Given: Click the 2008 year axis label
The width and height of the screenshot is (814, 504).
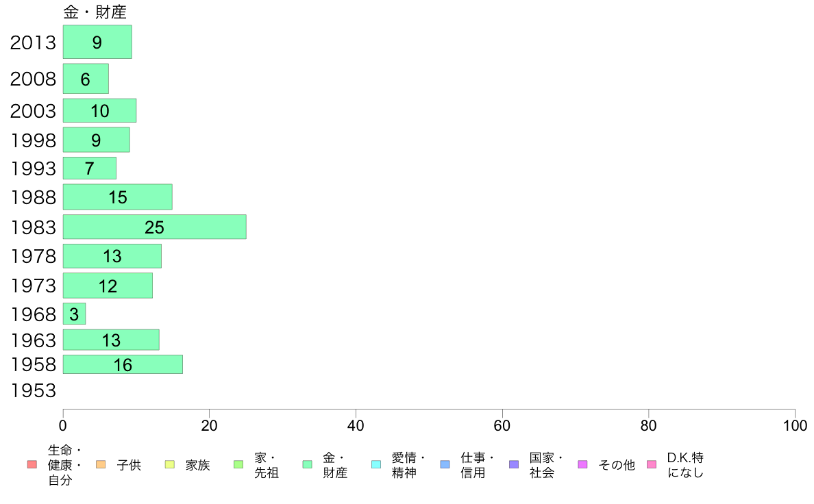Looking at the screenshot, I should pyautogui.click(x=33, y=79).
